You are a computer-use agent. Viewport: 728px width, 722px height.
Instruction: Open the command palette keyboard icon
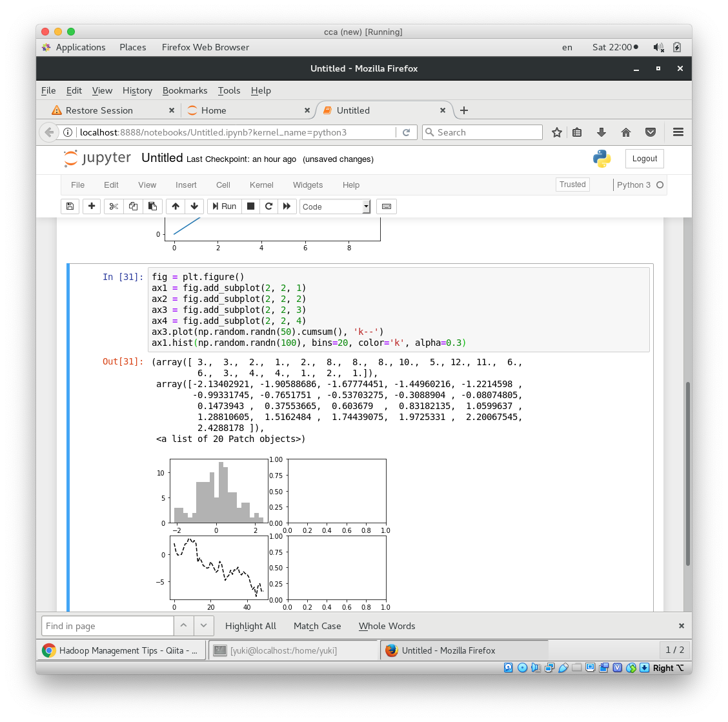tap(387, 206)
